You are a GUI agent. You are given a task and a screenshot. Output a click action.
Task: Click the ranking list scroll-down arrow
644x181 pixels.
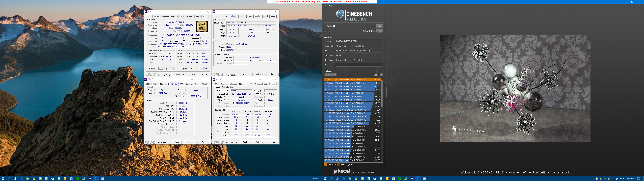382,161
